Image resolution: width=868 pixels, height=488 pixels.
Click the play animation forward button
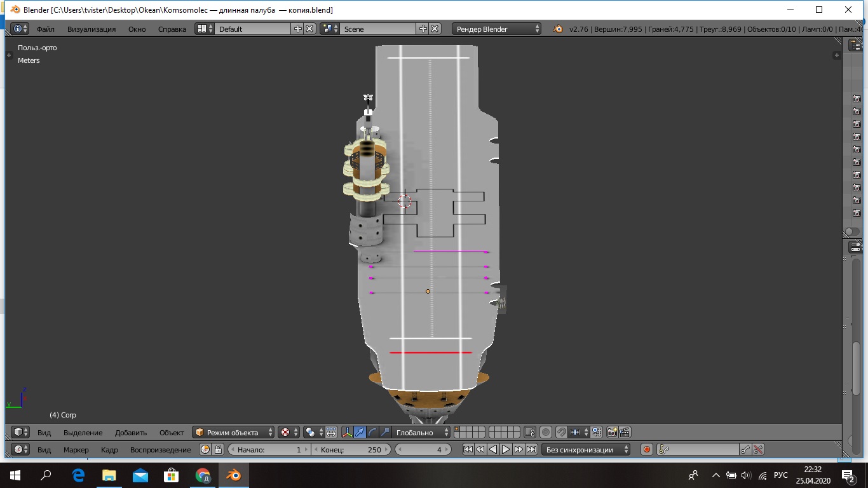click(x=506, y=449)
